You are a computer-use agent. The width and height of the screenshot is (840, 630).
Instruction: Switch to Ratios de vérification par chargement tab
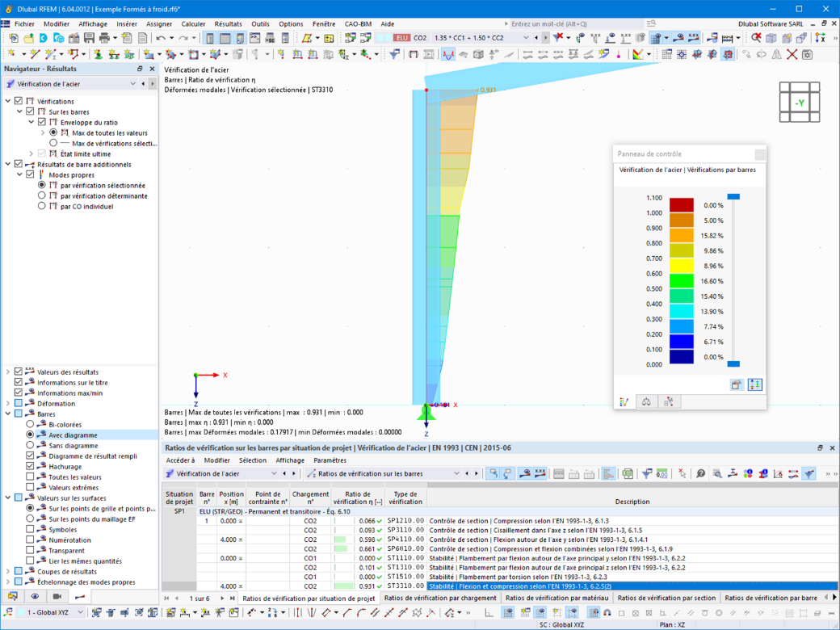click(x=440, y=598)
